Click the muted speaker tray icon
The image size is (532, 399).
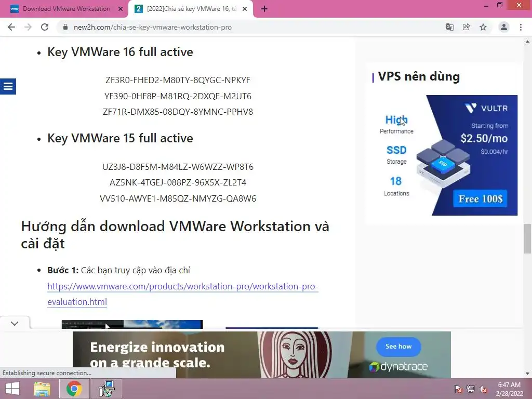(483, 389)
